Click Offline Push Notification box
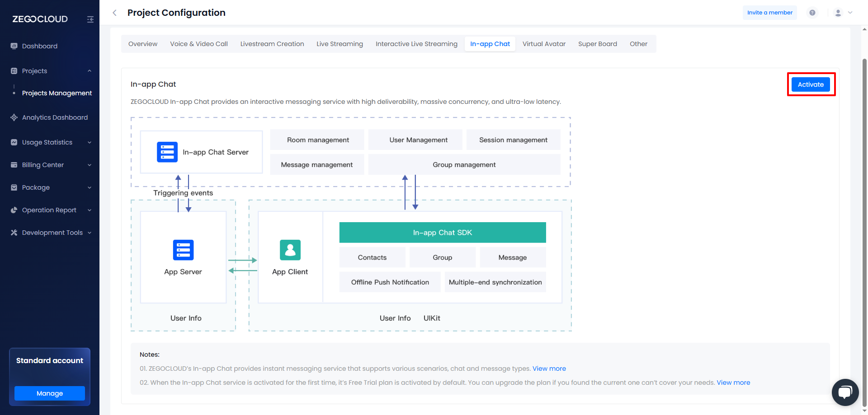 (x=390, y=282)
